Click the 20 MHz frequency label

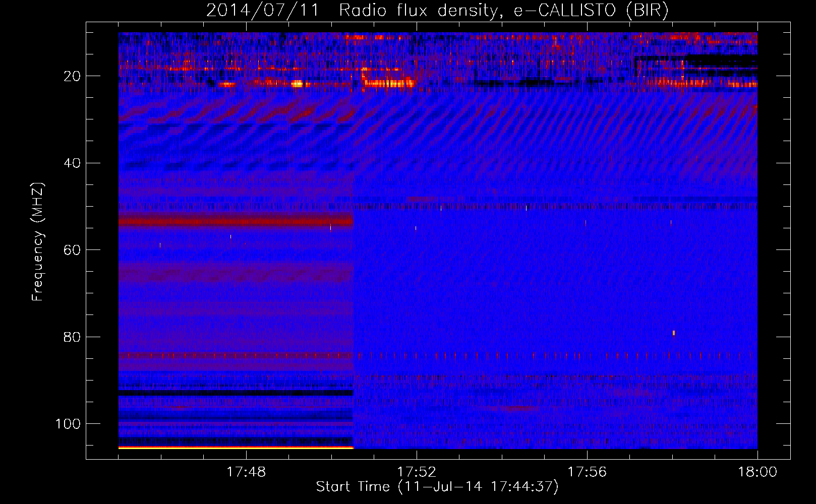(72, 76)
